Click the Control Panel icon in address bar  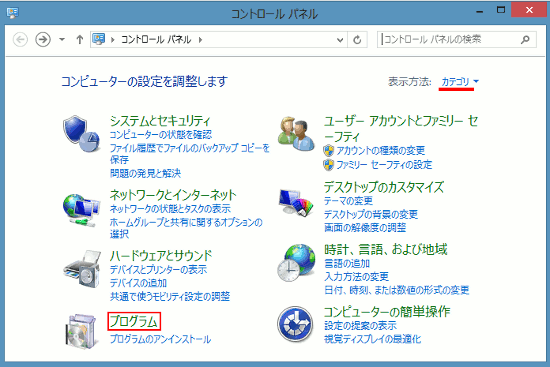(99, 39)
